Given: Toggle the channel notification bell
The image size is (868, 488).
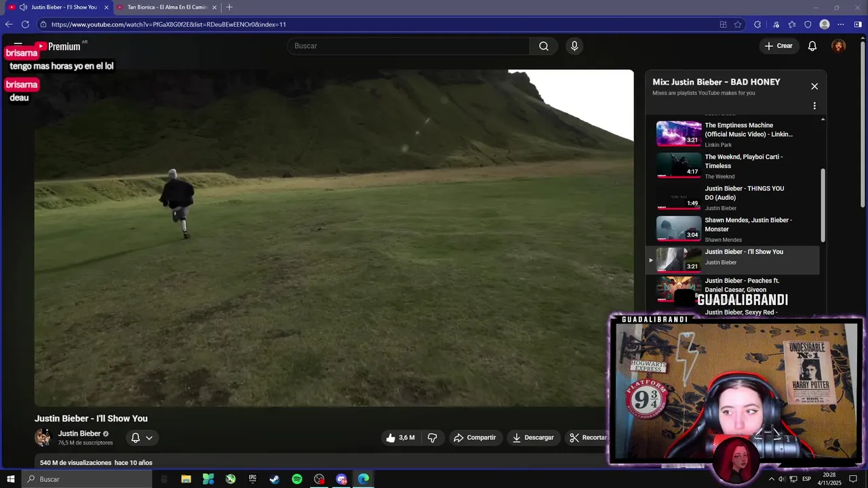Looking at the screenshot, I should pyautogui.click(x=136, y=438).
